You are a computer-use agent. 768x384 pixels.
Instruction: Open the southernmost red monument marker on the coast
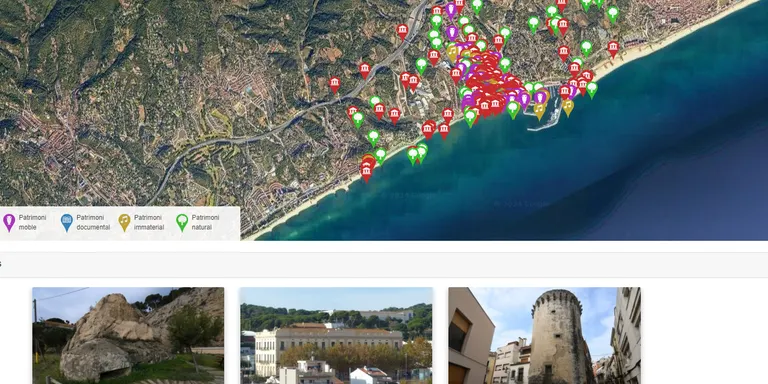(366, 173)
